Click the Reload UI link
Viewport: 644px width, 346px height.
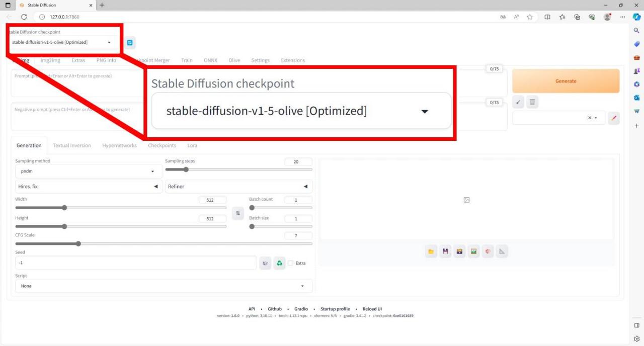pos(372,309)
